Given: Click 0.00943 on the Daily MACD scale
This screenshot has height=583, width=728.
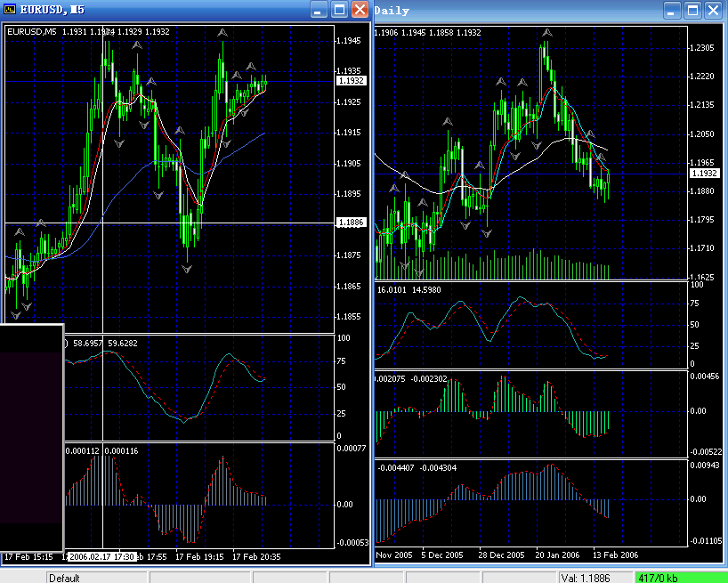Looking at the screenshot, I should tap(705, 464).
